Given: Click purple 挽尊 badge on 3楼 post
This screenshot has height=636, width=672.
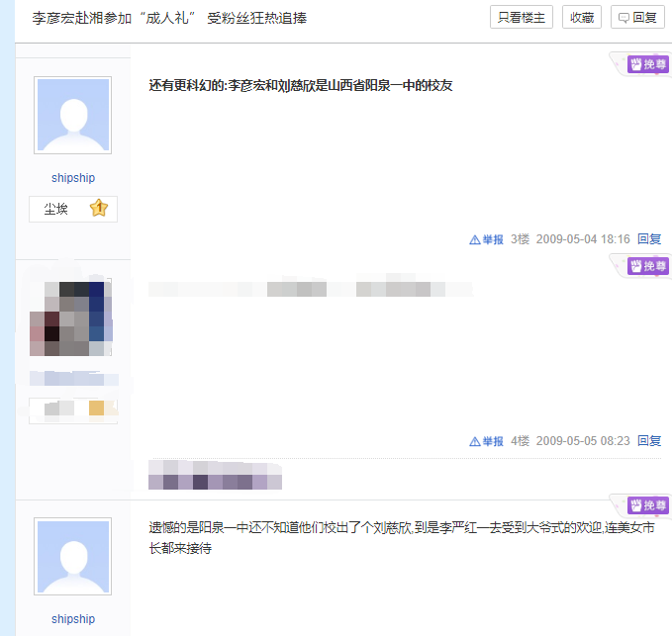Looking at the screenshot, I should 647,64.
